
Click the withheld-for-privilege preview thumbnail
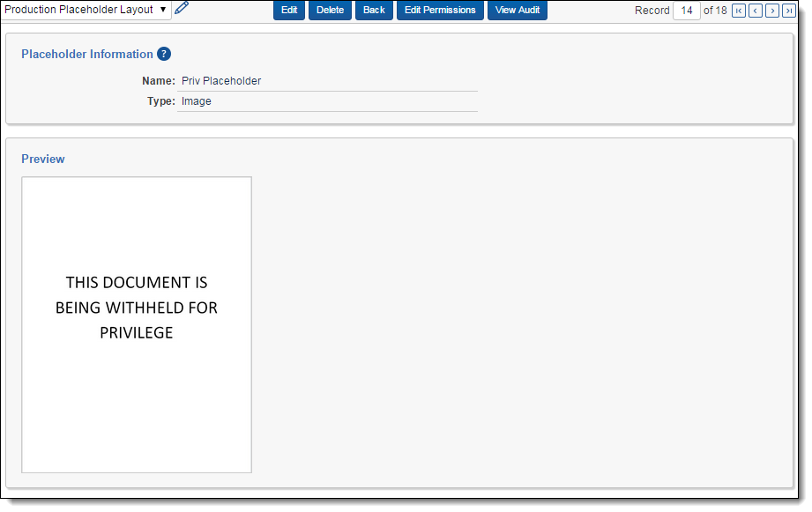[x=136, y=324]
